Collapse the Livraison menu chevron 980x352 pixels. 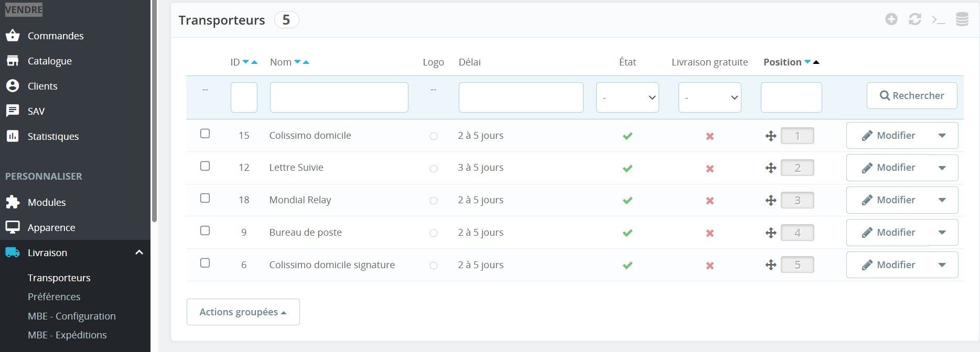point(139,252)
